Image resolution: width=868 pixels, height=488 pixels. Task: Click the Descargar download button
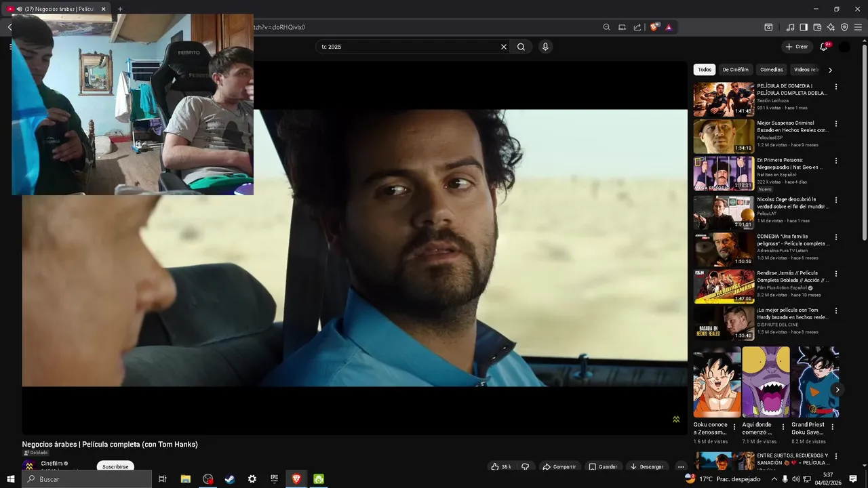[x=646, y=466]
